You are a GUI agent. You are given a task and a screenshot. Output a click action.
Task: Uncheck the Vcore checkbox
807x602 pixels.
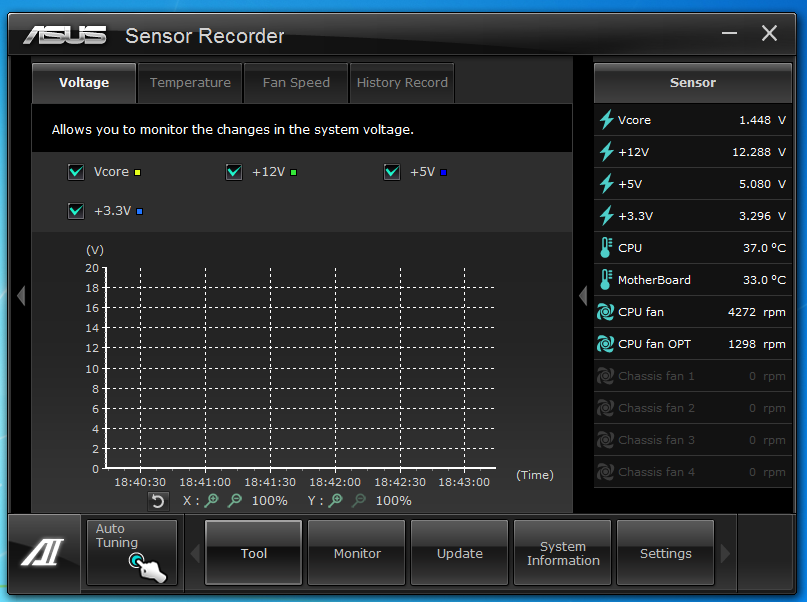(76, 171)
